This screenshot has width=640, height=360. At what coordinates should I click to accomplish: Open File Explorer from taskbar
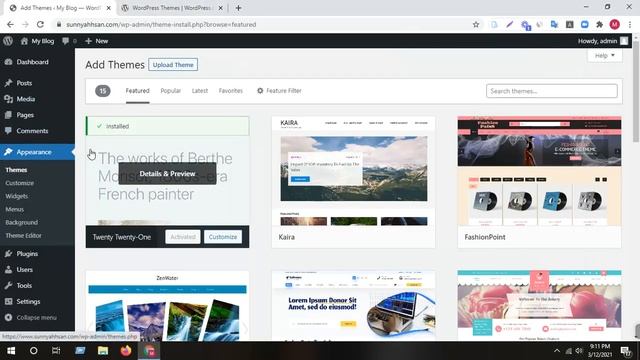[103, 351]
